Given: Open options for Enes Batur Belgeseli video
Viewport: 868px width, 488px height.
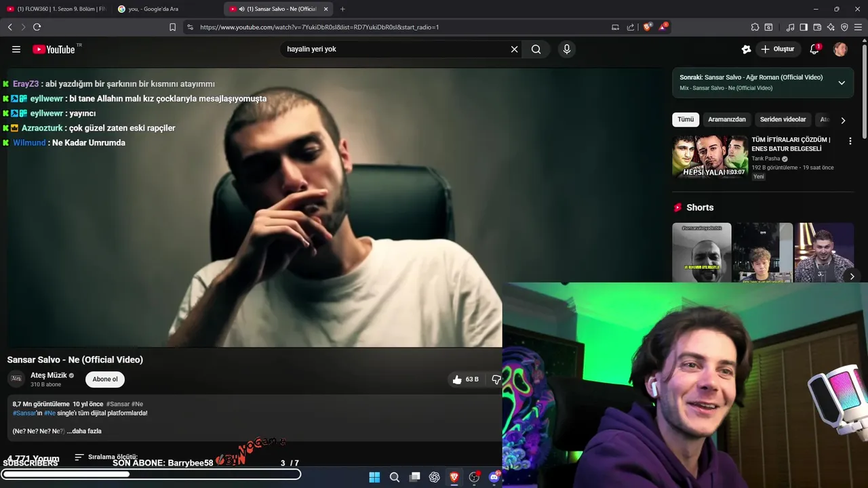Looking at the screenshot, I should (x=850, y=141).
